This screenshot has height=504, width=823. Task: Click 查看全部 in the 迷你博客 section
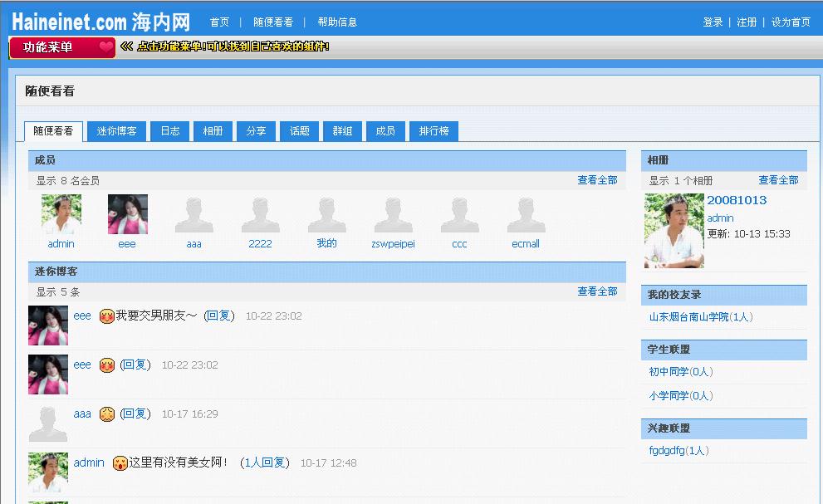(597, 291)
